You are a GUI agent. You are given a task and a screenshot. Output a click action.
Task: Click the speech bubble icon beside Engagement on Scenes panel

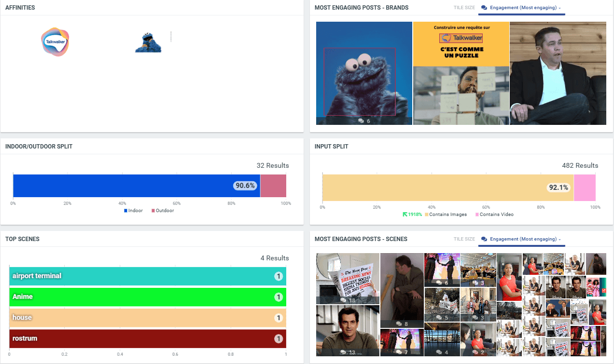click(x=483, y=239)
